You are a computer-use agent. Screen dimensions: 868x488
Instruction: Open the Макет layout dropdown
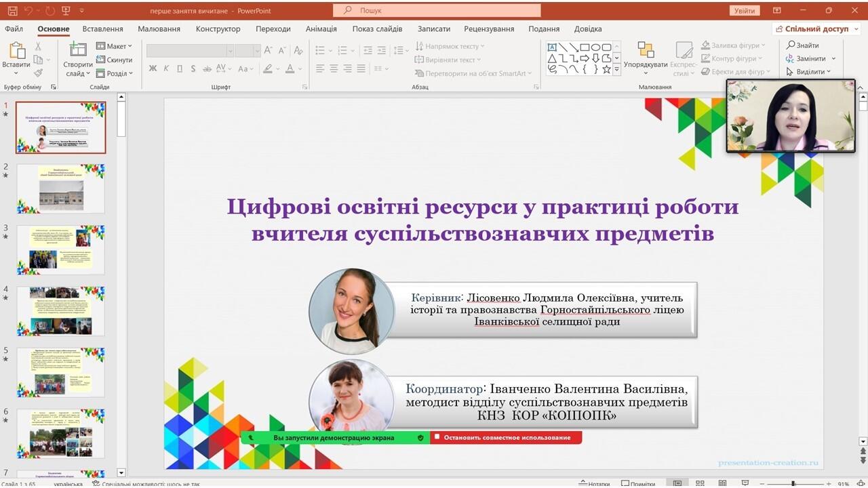114,46
